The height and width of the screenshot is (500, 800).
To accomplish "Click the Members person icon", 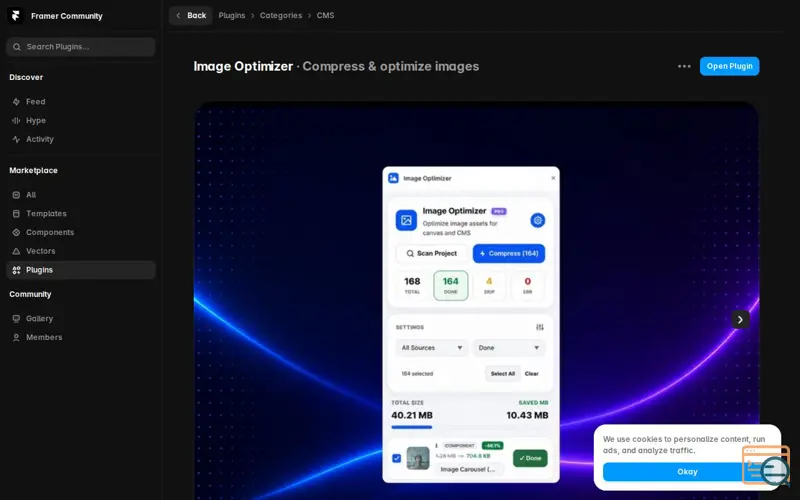I will click(16, 337).
